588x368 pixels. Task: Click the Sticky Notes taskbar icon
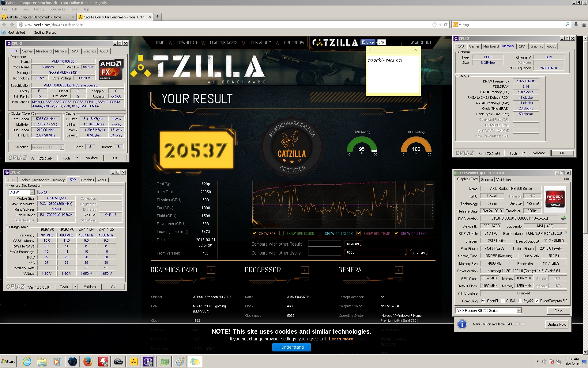click(x=195, y=362)
